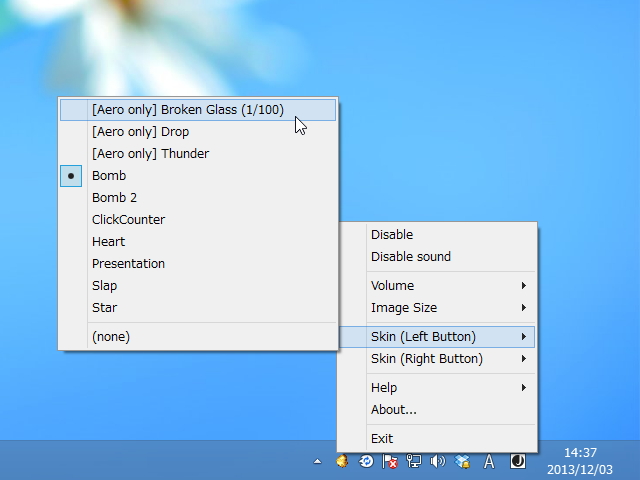Click the IME language indicator icon
640x480 pixels.
518,461
